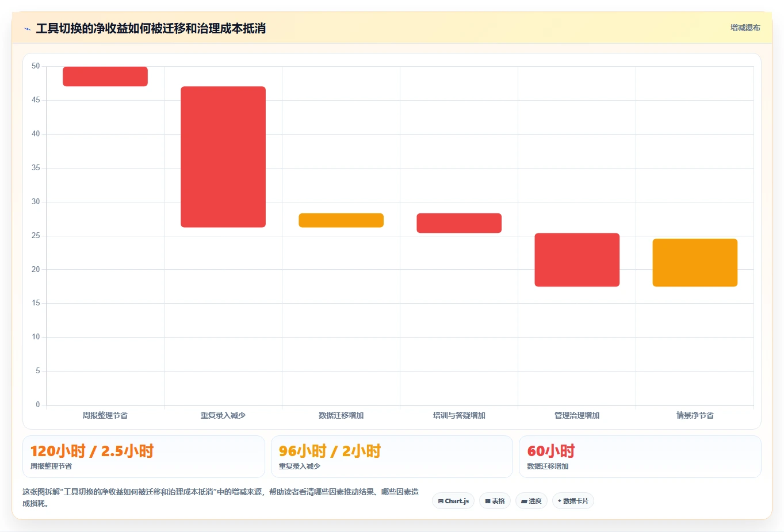This screenshot has height=532, width=784.
Task: Select the 数据卡片 tag chip
Action: point(573,501)
